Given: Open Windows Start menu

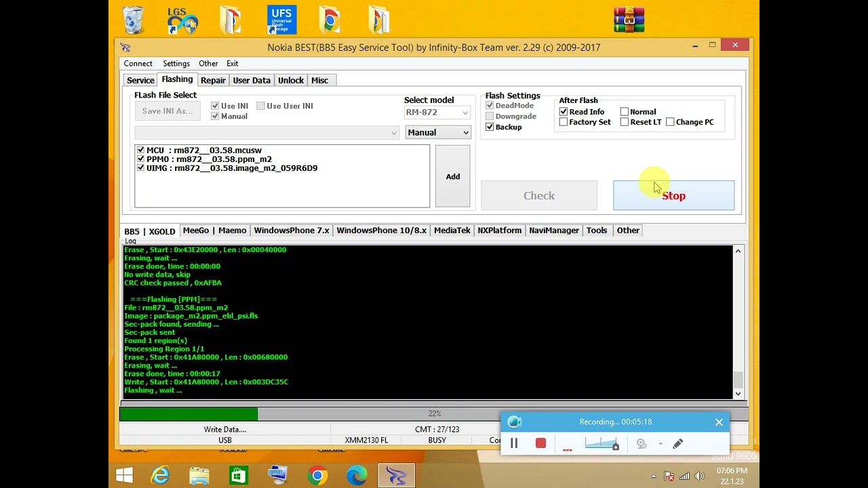Looking at the screenshot, I should (124, 476).
